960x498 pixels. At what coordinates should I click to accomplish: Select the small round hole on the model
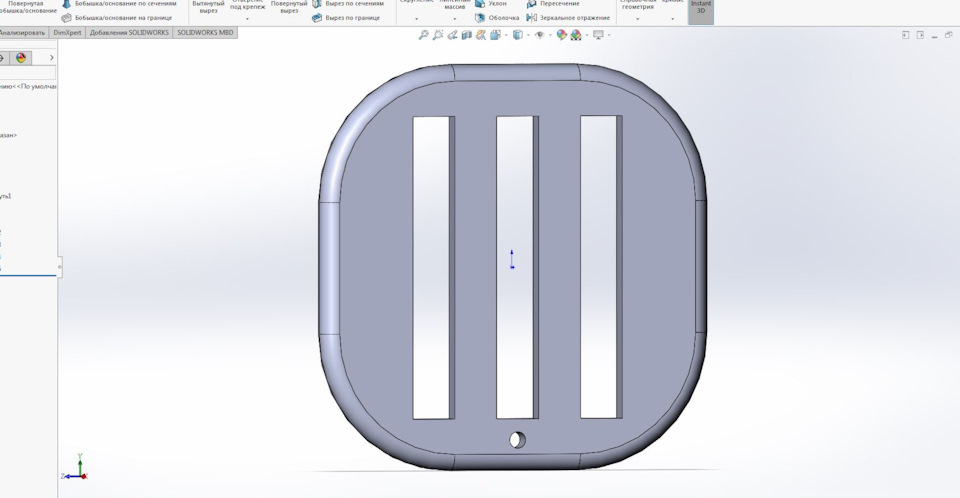[517, 439]
